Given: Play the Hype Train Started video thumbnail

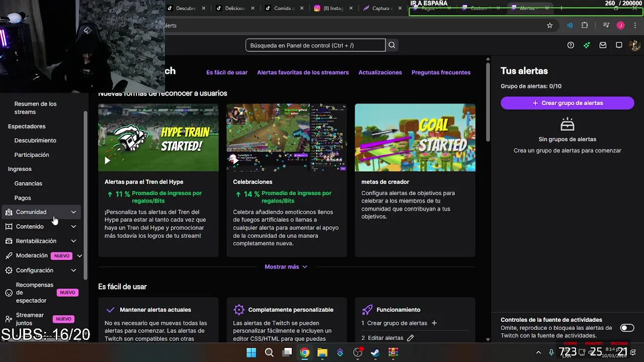Looking at the screenshot, I should pos(158,137).
